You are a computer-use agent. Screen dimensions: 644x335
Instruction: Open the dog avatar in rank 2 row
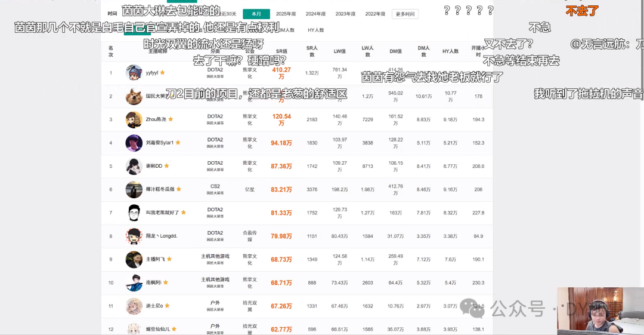(134, 96)
